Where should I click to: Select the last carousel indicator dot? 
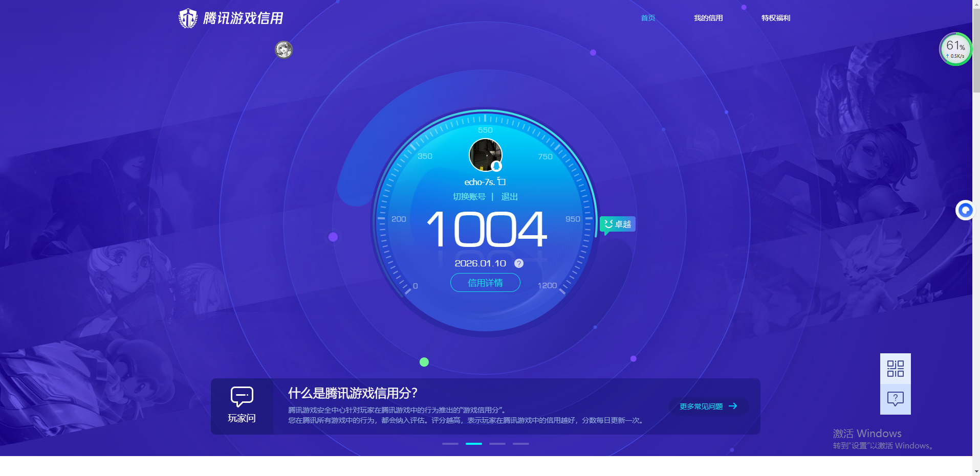520,443
